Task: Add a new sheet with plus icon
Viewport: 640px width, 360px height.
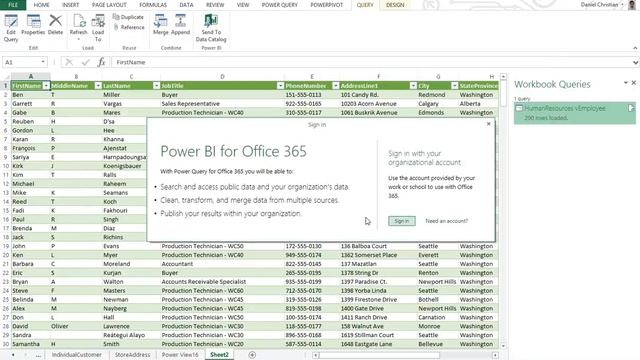Action: pos(252,355)
